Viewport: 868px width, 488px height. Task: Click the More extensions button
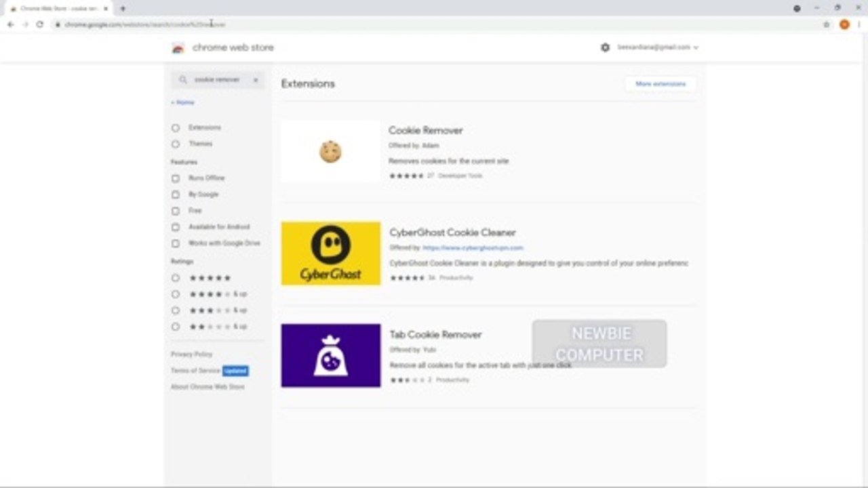click(x=660, y=84)
